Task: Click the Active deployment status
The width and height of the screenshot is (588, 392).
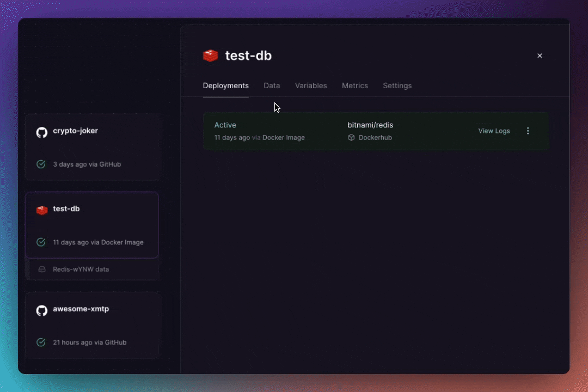Action: coord(225,125)
